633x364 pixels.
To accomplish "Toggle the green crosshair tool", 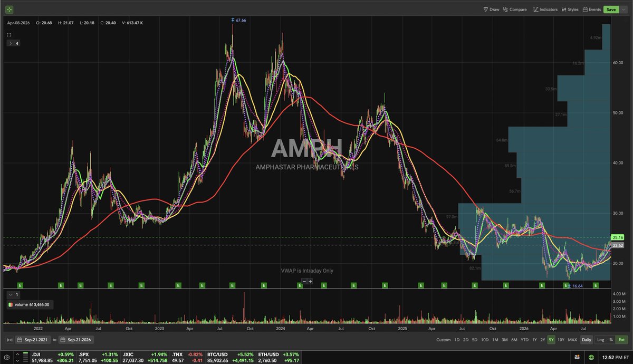I will click(10, 9).
